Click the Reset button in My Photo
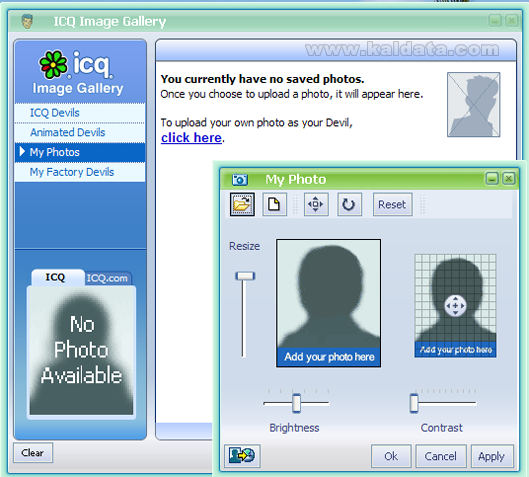Image resolution: width=529 pixels, height=477 pixels. pos(392,204)
